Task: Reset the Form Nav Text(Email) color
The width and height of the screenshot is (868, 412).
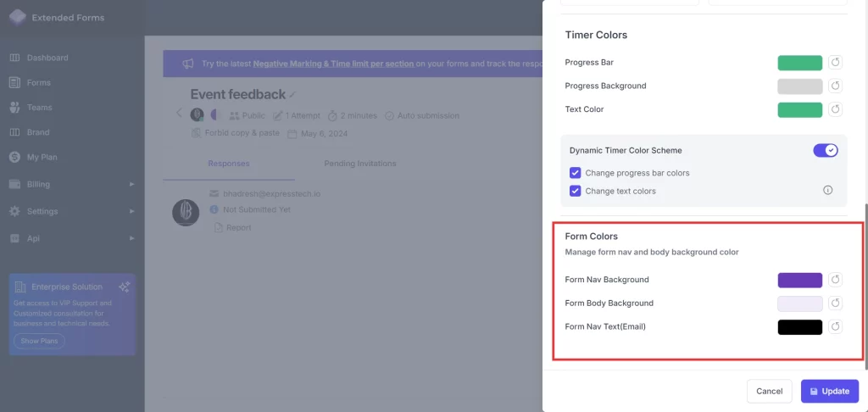Action: click(x=835, y=326)
